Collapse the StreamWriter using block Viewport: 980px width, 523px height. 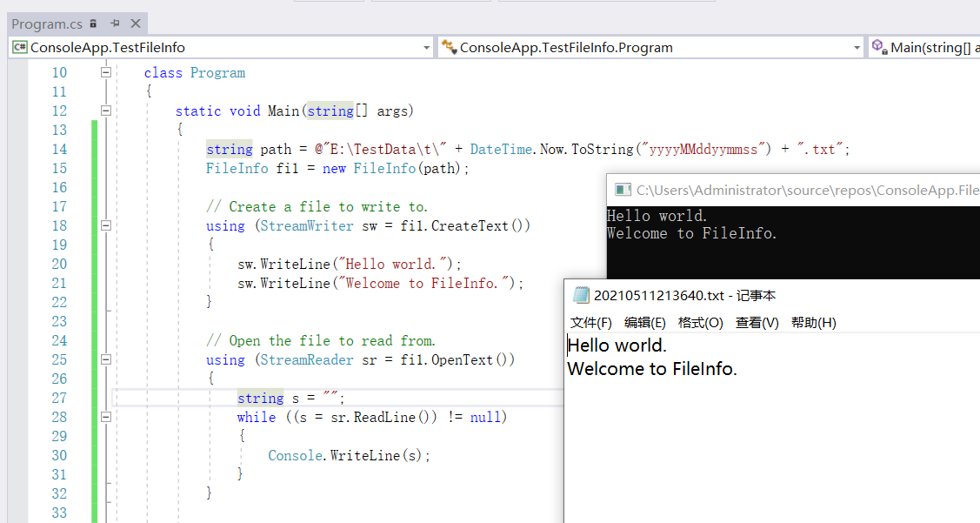coord(106,225)
